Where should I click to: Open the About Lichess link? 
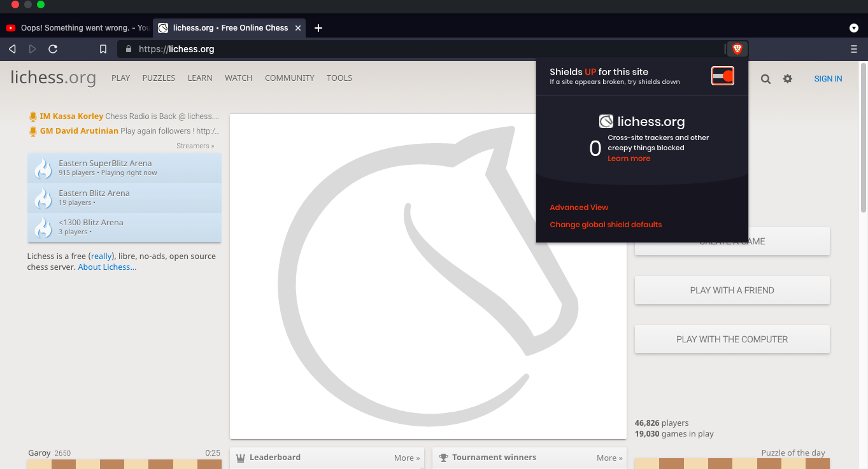107,267
